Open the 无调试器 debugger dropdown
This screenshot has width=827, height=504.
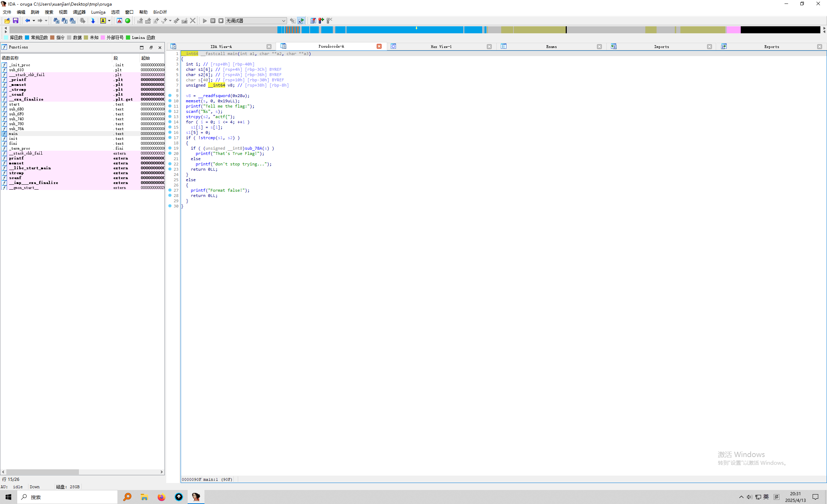[256, 21]
